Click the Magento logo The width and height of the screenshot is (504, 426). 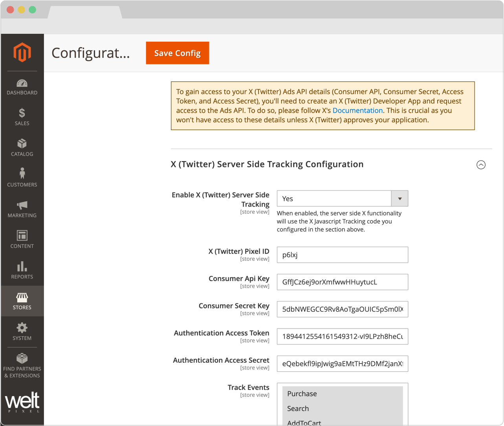pyautogui.click(x=22, y=52)
